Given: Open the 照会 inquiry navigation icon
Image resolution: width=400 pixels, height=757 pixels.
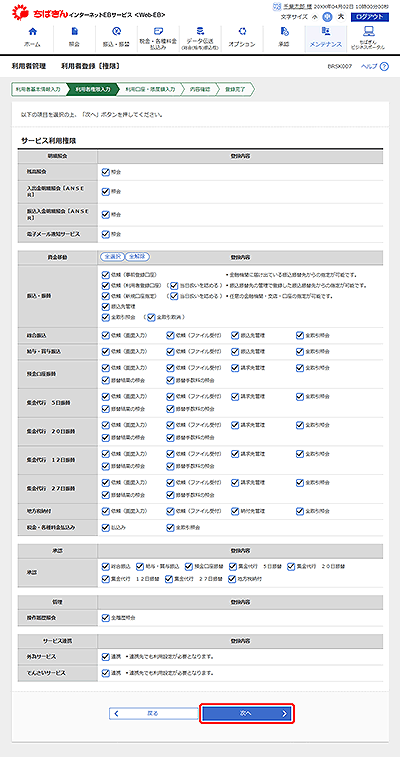Looking at the screenshot, I should coord(74,32).
